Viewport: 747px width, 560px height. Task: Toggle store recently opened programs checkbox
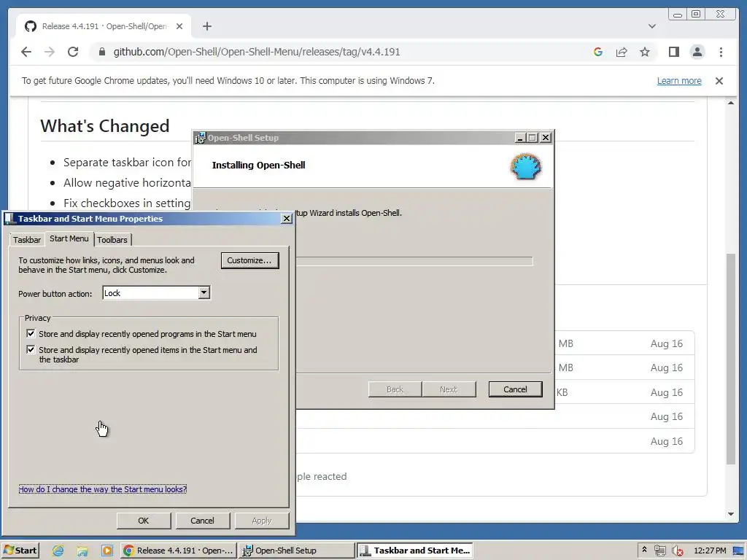coord(31,333)
